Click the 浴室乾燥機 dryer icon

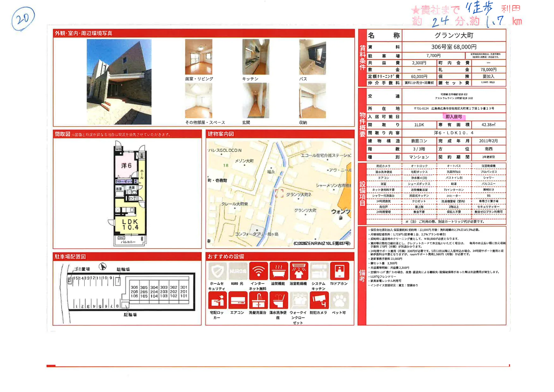pyautogui.click(x=299, y=271)
